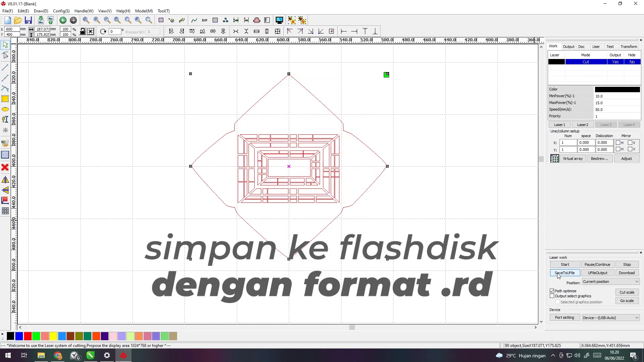The width and height of the screenshot is (644, 362).
Task: Enable the Path optimize checkbox
Action: 552,291
